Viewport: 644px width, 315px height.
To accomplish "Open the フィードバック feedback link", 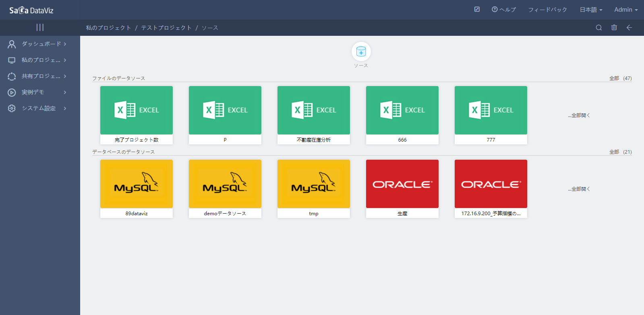I will pos(548,10).
